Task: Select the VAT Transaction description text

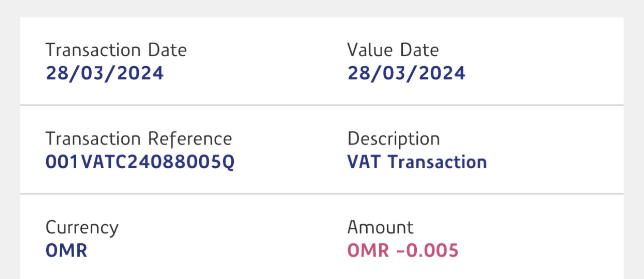Action: tap(417, 162)
